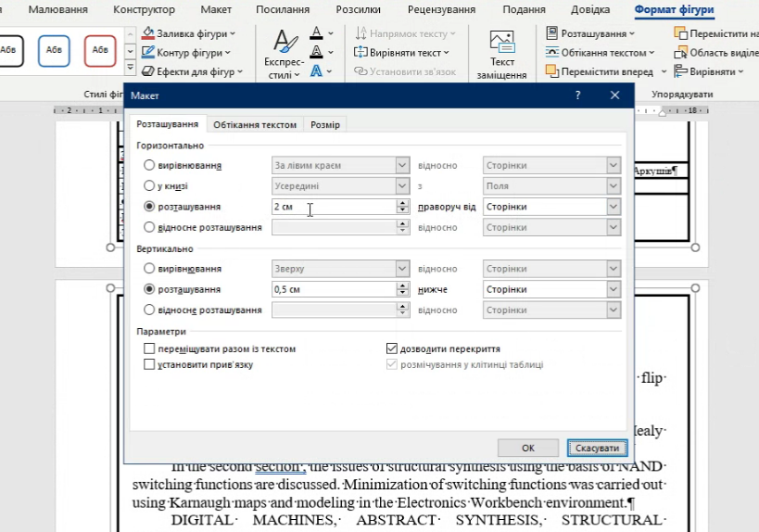This screenshot has height=532, width=759.
Task: Move down one row in the shape styles gallery
Action: [x=131, y=51]
